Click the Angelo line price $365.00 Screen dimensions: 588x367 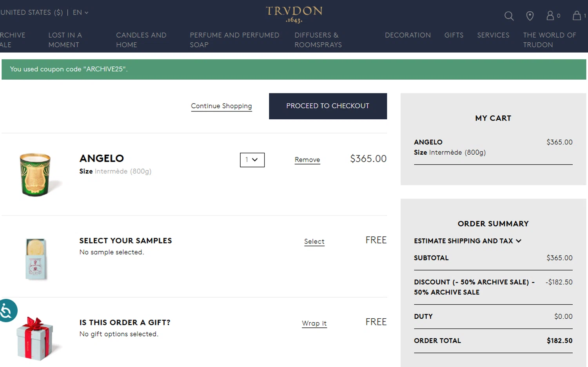368,159
